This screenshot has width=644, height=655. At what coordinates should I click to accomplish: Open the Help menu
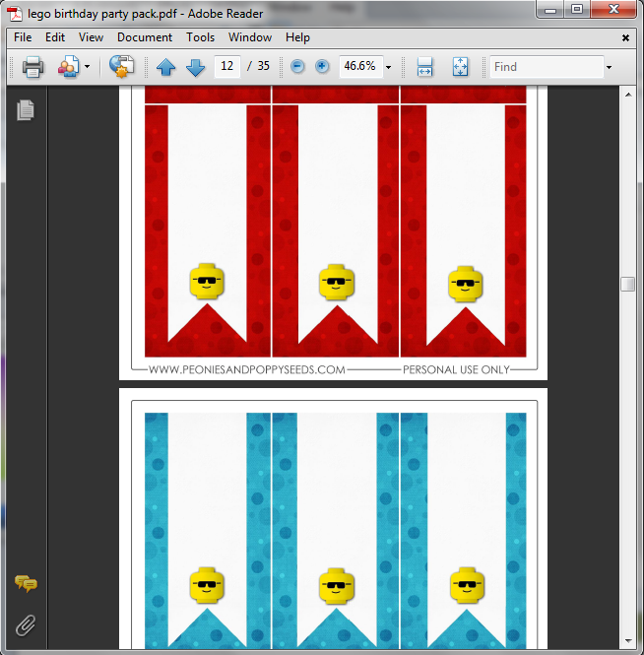(x=297, y=37)
